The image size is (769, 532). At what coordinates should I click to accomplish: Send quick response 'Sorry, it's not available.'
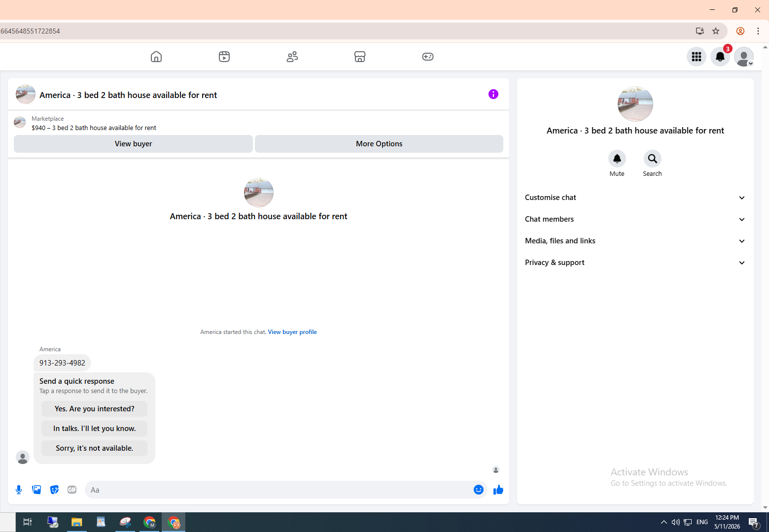(x=94, y=448)
